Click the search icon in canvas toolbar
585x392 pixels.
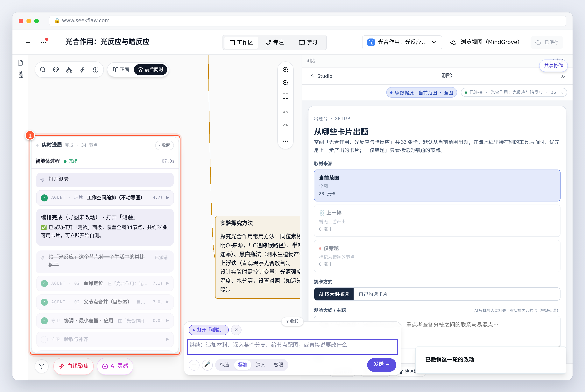coord(43,69)
